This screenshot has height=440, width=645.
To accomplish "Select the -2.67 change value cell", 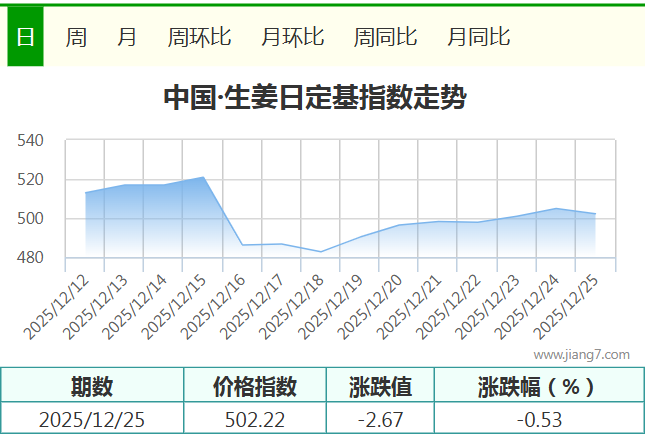I will (380, 420).
